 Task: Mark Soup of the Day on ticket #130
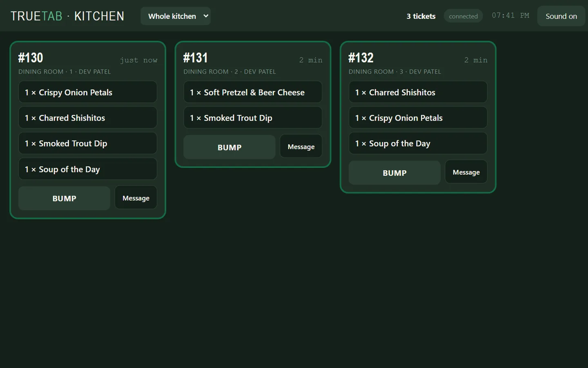click(88, 169)
